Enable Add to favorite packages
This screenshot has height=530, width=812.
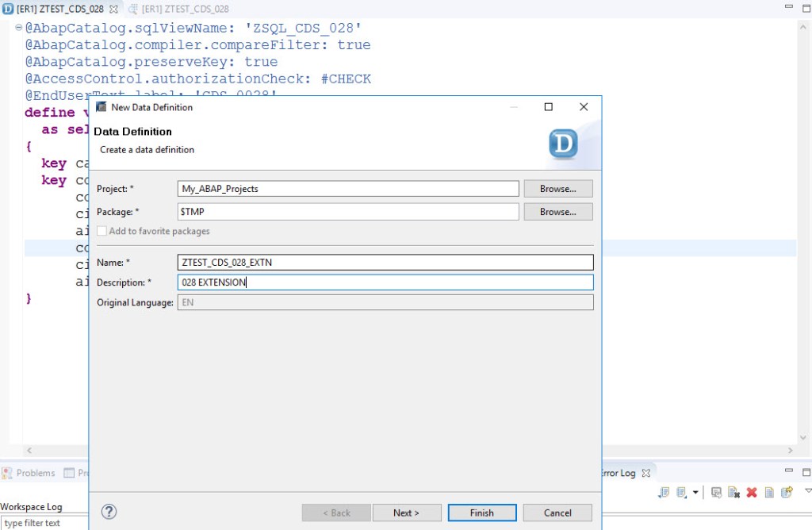[101, 231]
